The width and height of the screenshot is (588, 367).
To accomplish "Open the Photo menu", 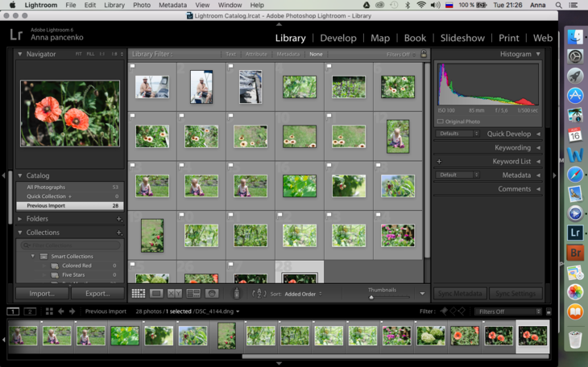I will [142, 5].
